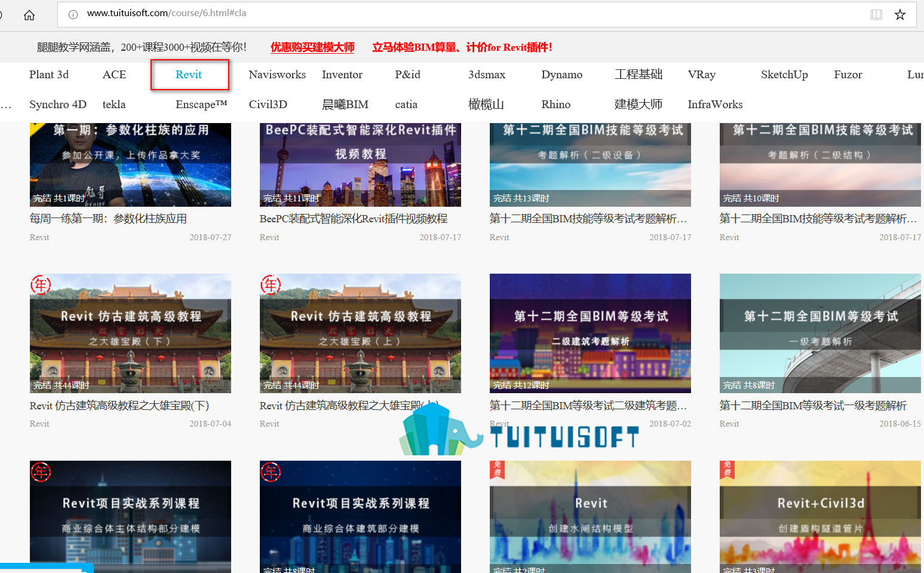
Task: Open 之大雄宝殿（下）course thumbnail
Action: tap(130, 333)
